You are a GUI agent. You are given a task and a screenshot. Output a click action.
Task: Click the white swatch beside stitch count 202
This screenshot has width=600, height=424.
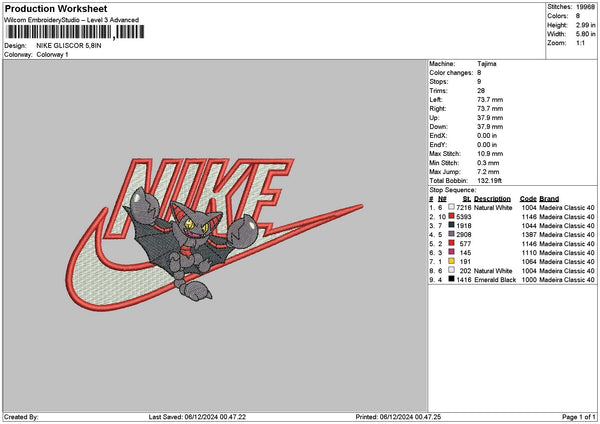[452, 270]
